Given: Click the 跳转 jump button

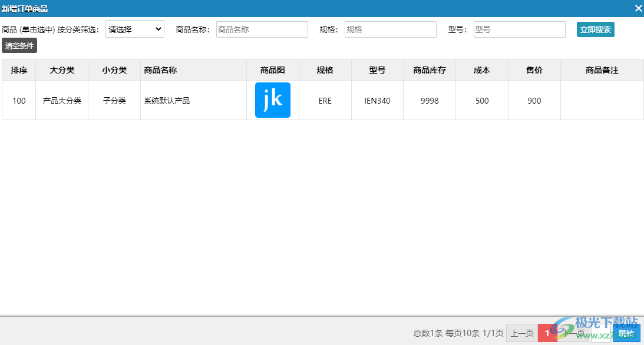Looking at the screenshot, I should pyautogui.click(x=626, y=333).
